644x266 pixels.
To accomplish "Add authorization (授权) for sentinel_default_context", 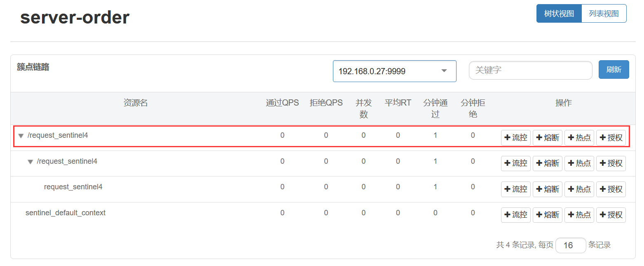I will pyautogui.click(x=611, y=215).
